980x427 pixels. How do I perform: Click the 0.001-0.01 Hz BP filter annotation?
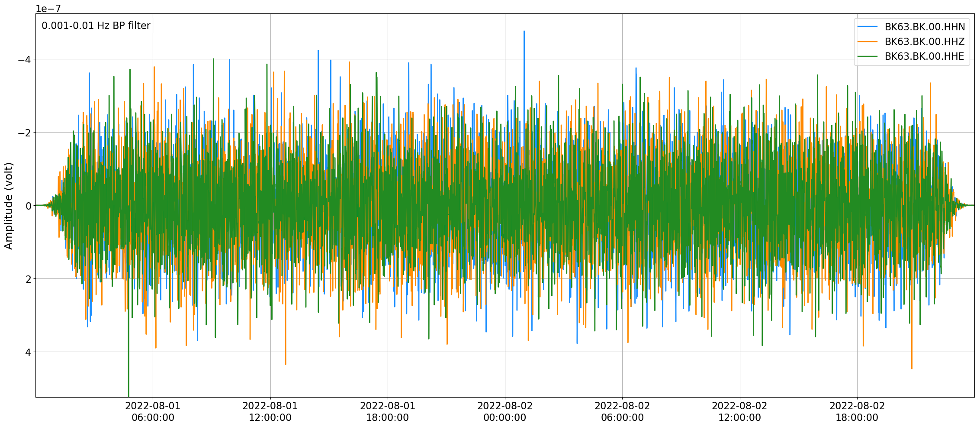coord(96,26)
